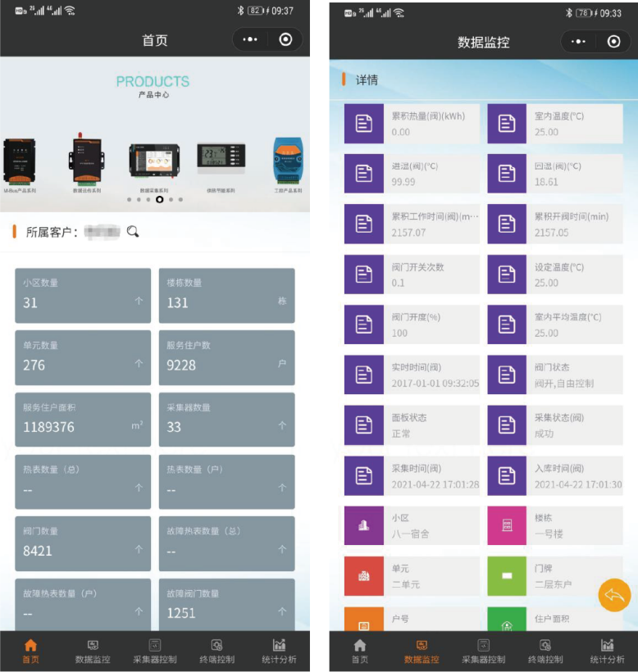
Task: Open the 服务住户数 card showing 9228
Action: (x=226, y=357)
